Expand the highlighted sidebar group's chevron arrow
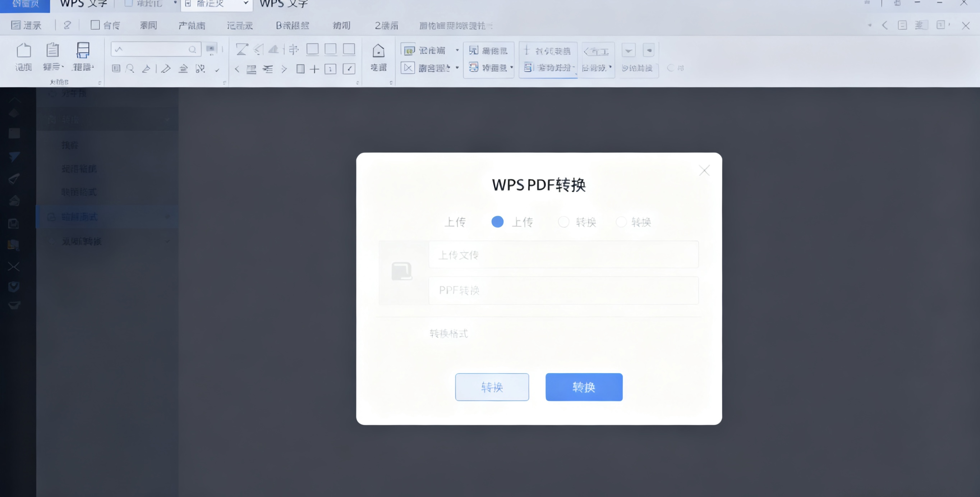 [x=167, y=217]
